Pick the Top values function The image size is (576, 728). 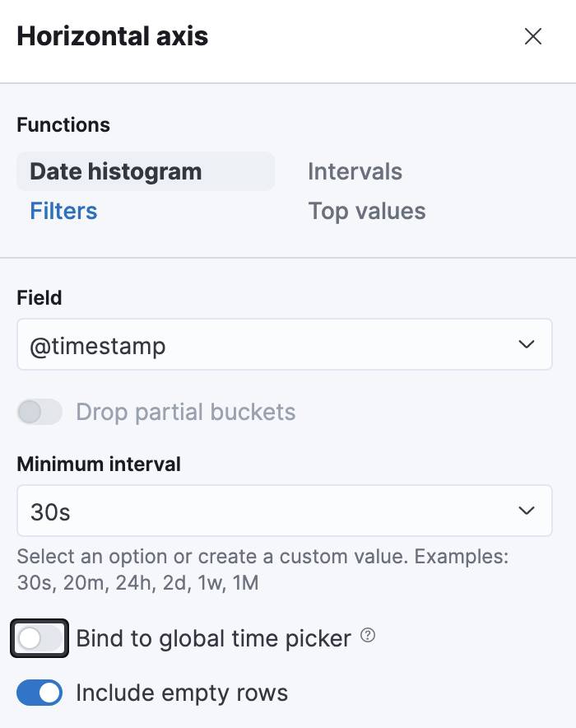[367, 212]
